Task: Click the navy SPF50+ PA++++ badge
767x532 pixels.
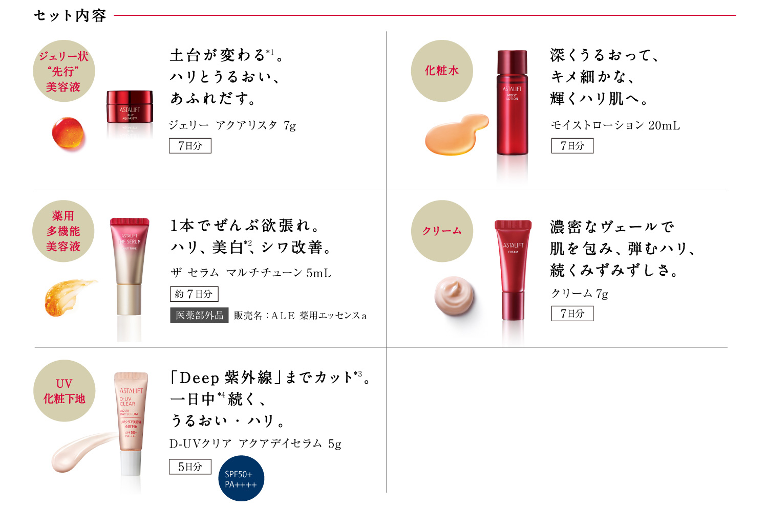Action: 241,478
